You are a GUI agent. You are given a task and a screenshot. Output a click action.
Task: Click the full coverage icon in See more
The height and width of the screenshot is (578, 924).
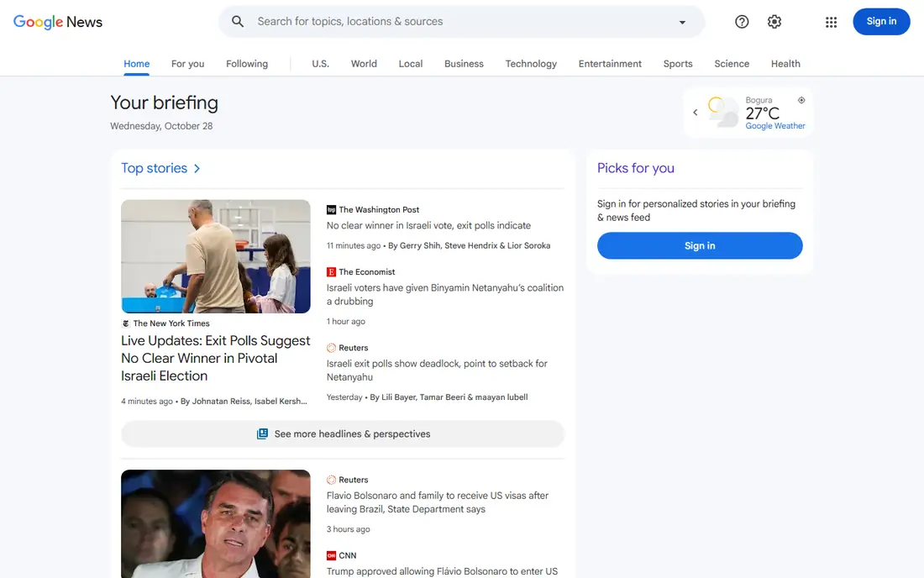[x=262, y=434]
